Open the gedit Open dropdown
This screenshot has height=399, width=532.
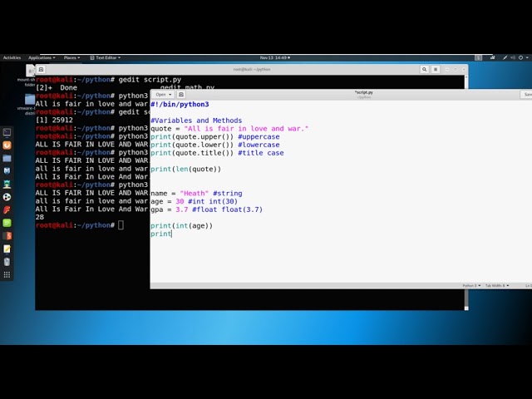[164, 94]
